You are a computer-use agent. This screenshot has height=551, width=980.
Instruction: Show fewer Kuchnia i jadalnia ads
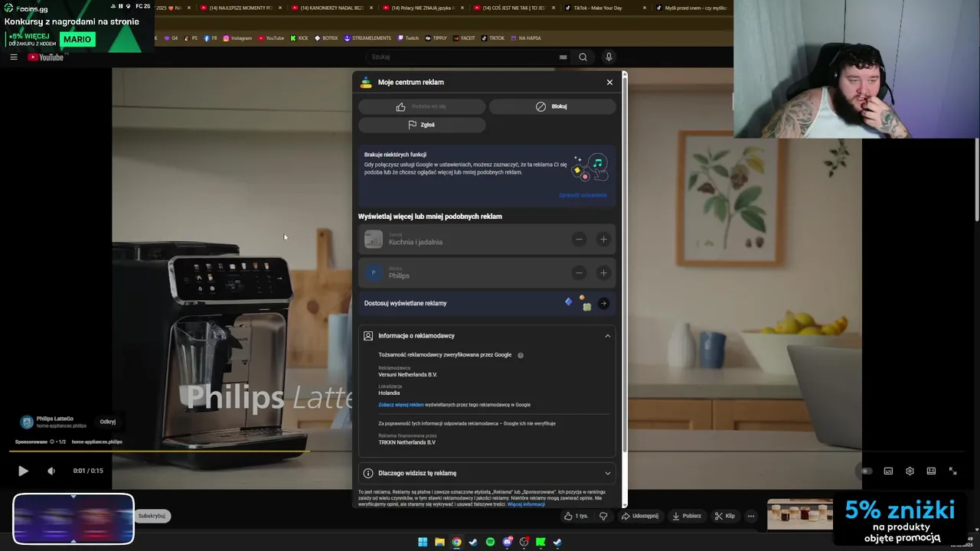tap(579, 240)
